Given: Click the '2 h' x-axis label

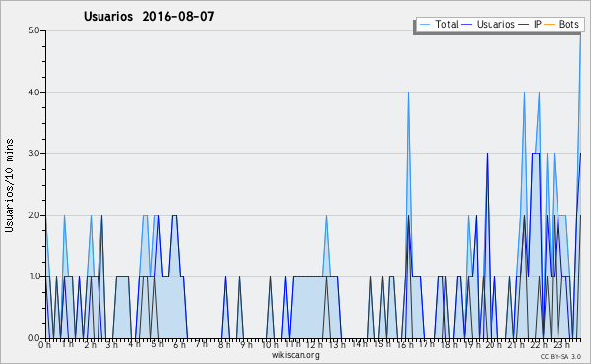Looking at the screenshot, I should point(90,345).
